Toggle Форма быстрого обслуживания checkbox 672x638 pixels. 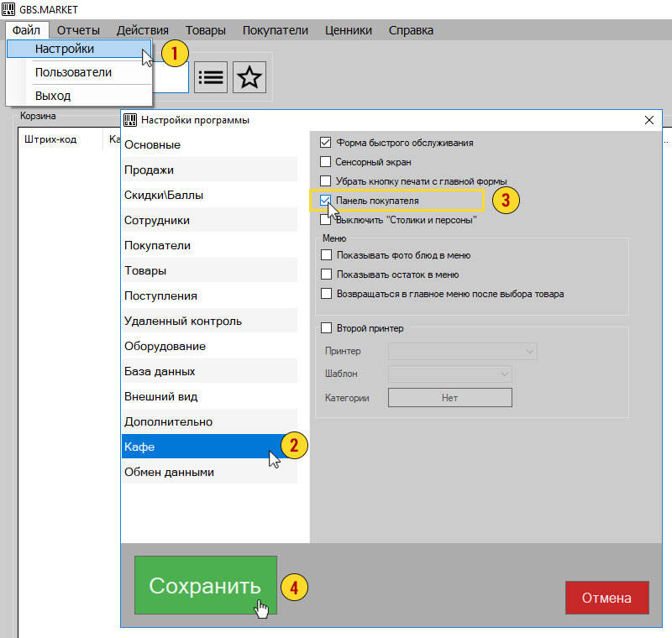click(x=325, y=143)
